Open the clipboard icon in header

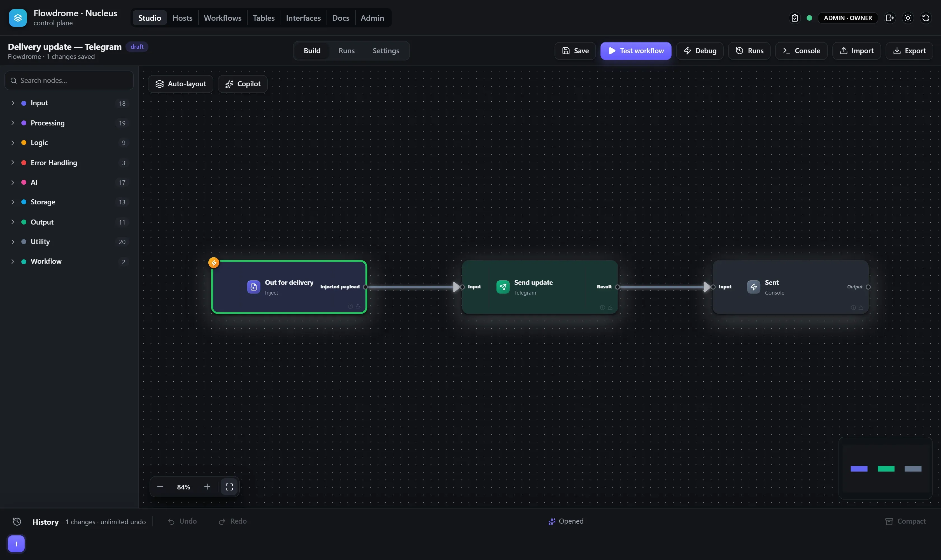pyautogui.click(x=795, y=18)
